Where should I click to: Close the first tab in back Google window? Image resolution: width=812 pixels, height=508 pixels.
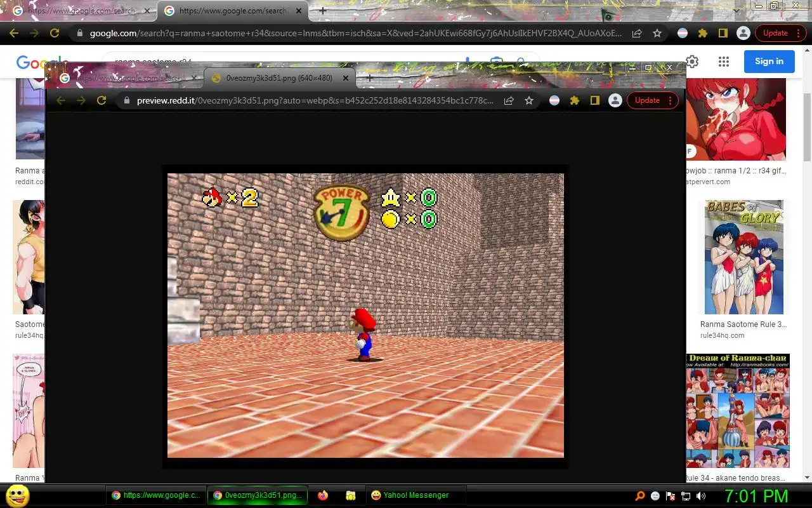pyautogui.click(x=147, y=11)
